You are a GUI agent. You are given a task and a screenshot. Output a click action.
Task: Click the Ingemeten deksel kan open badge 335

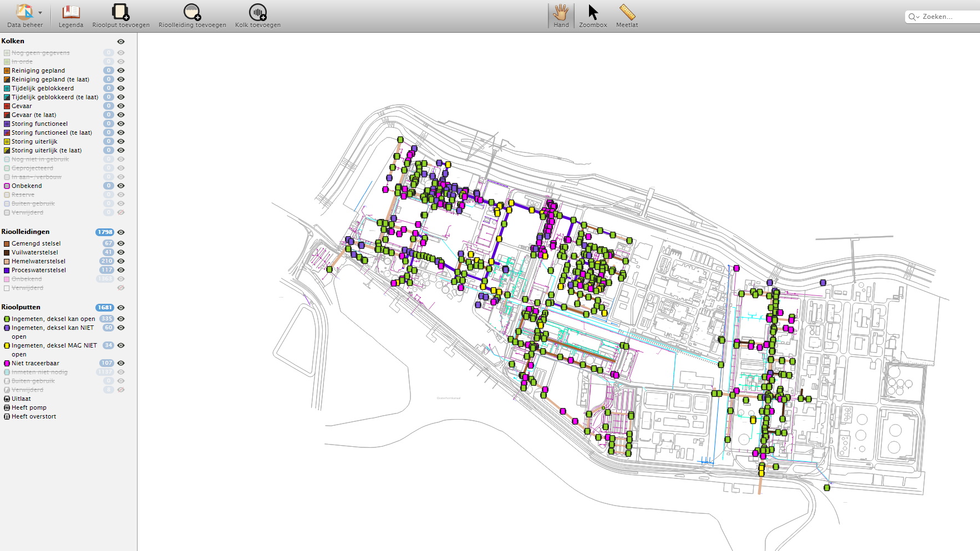(106, 319)
